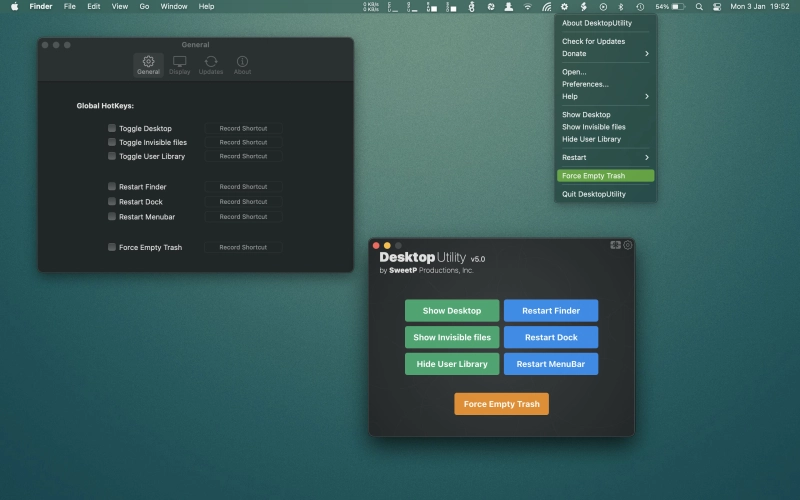
Task: Select Show Invisible files in status menu
Action: 605,127
